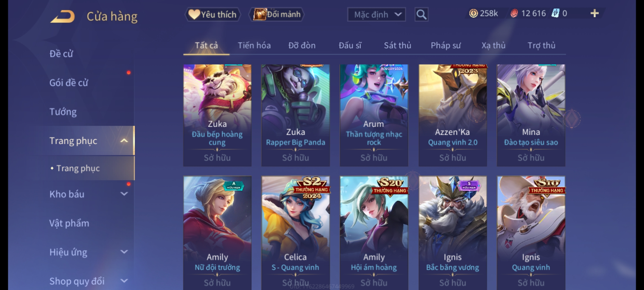This screenshot has width=644, height=290.
Task: Tap the plus icon to add currency
Action: click(595, 13)
